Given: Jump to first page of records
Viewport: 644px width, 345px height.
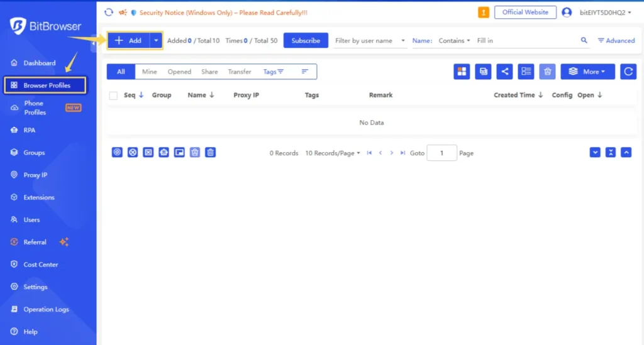Looking at the screenshot, I should (369, 153).
